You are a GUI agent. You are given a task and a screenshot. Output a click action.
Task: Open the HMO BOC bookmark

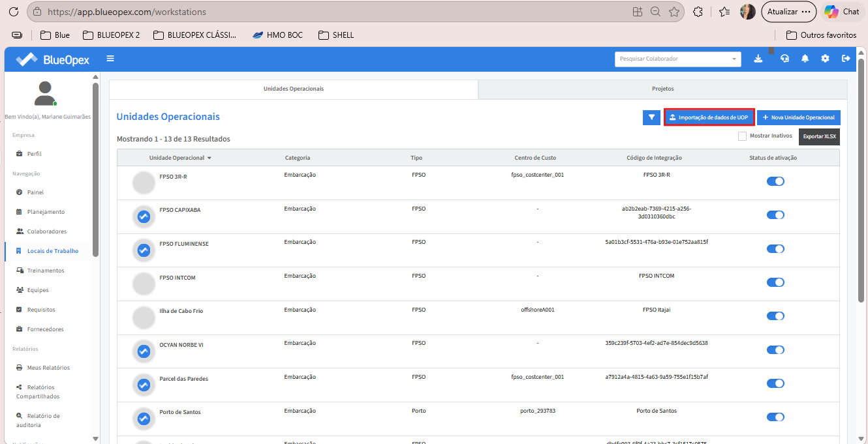[x=277, y=35]
